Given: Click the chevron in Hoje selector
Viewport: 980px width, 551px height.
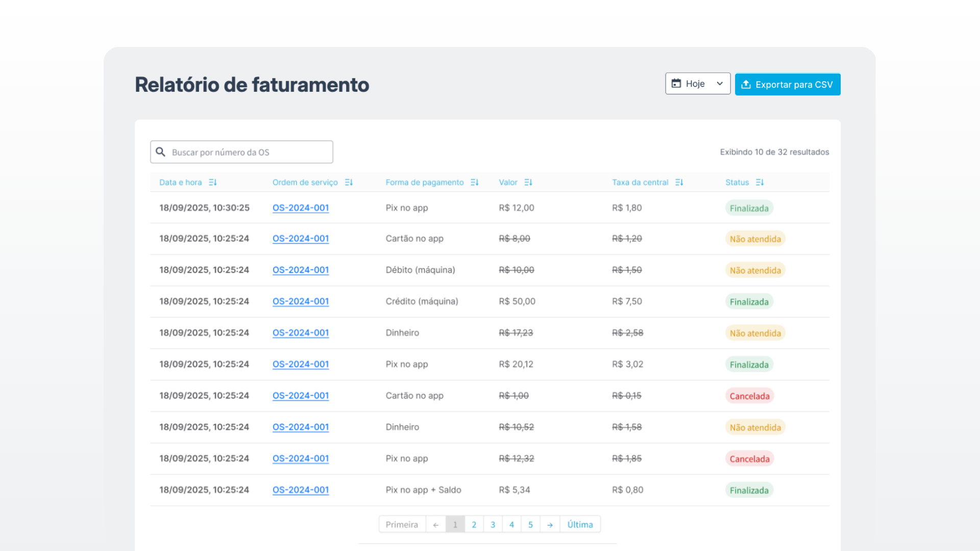Looking at the screenshot, I should click(x=720, y=84).
